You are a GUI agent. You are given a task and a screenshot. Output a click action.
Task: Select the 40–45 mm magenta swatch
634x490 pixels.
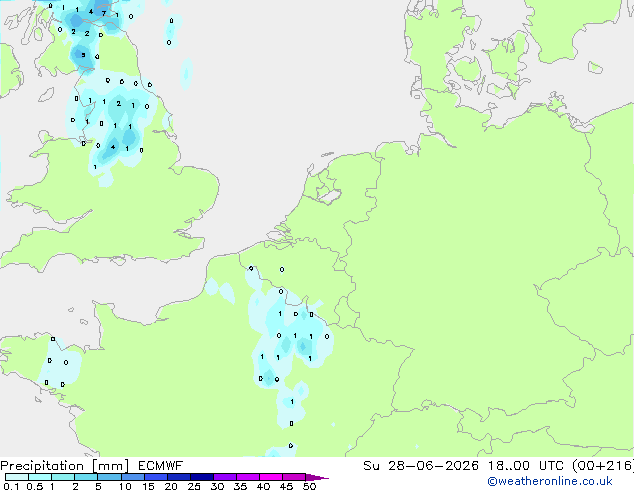tap(271, 477)
